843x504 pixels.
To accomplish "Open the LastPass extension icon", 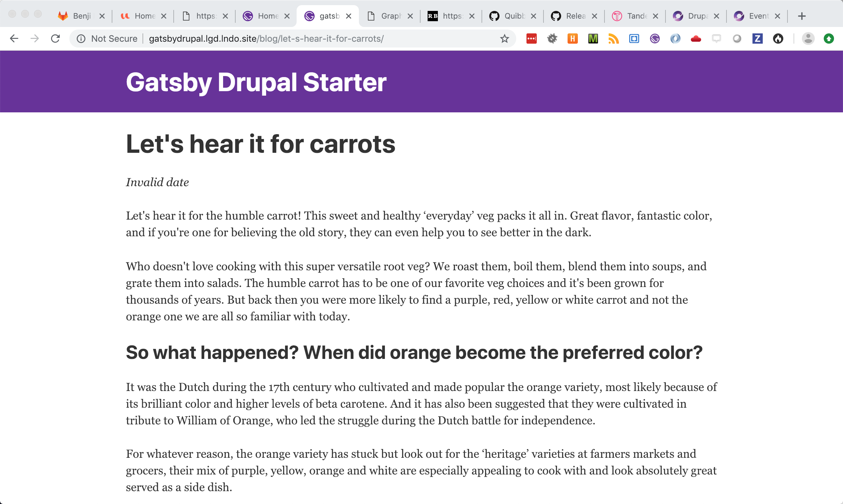I will point(532,39).
